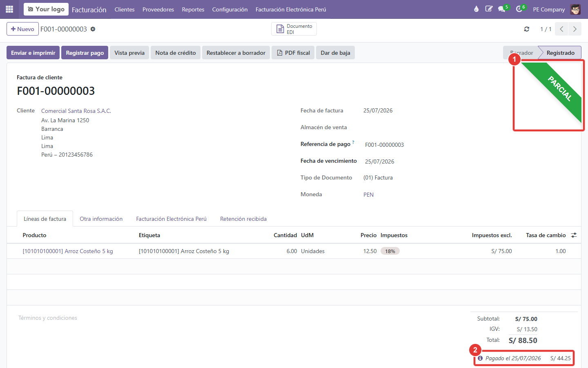This screenshot has width=588, height=368.
Task: Open the pencil edit icon in top bar
Action: (x=489, y=9)
